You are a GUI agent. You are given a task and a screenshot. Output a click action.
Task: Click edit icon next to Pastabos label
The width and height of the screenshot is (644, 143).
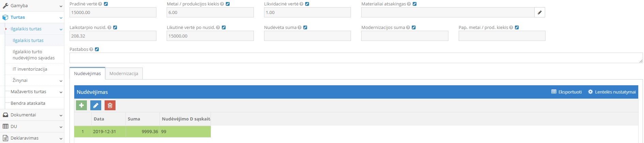[97, 49]
